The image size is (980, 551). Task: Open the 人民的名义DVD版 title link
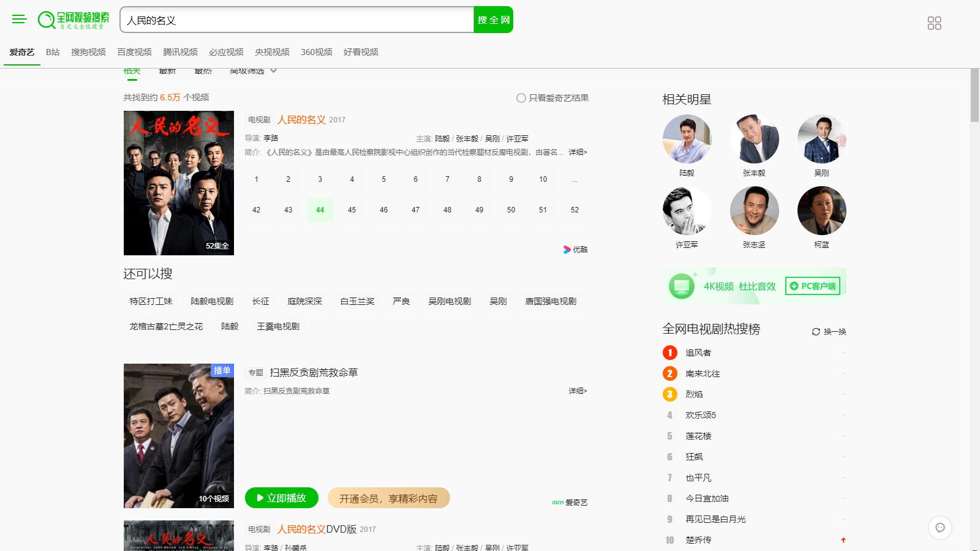pyautogui.click(x=317, y=530)
